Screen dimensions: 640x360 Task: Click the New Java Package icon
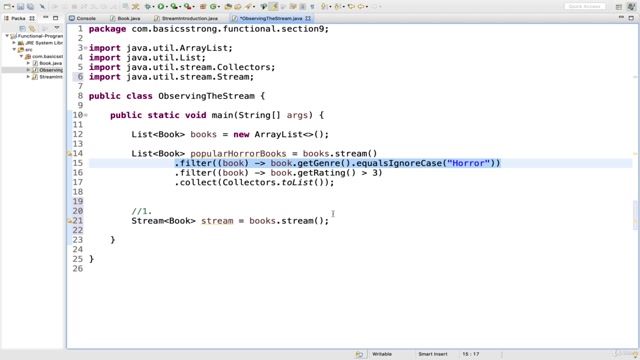(203, 7)
